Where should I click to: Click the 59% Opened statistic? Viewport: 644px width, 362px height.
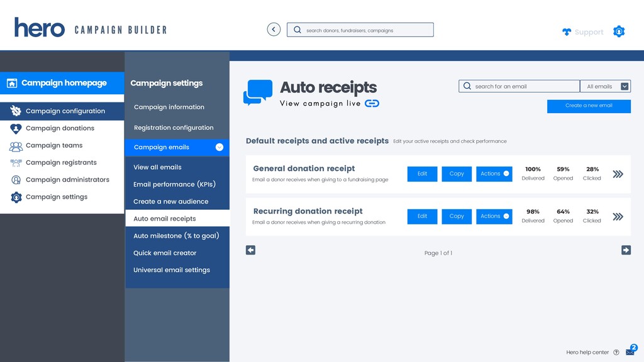[563, 173]
